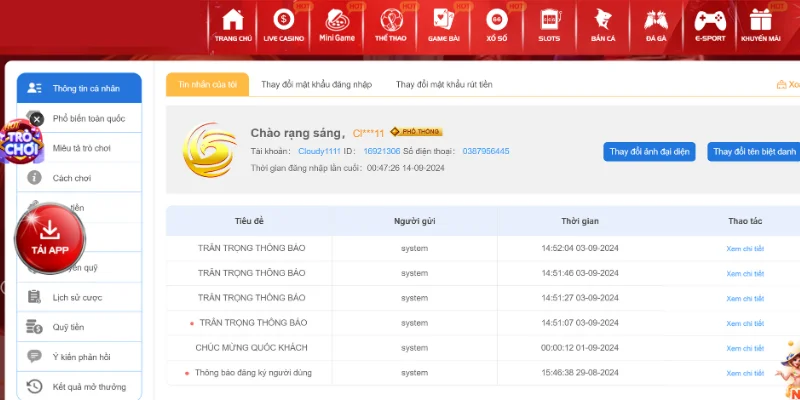
Task: Select the Slots icon
Action: [x=549, y=25]
